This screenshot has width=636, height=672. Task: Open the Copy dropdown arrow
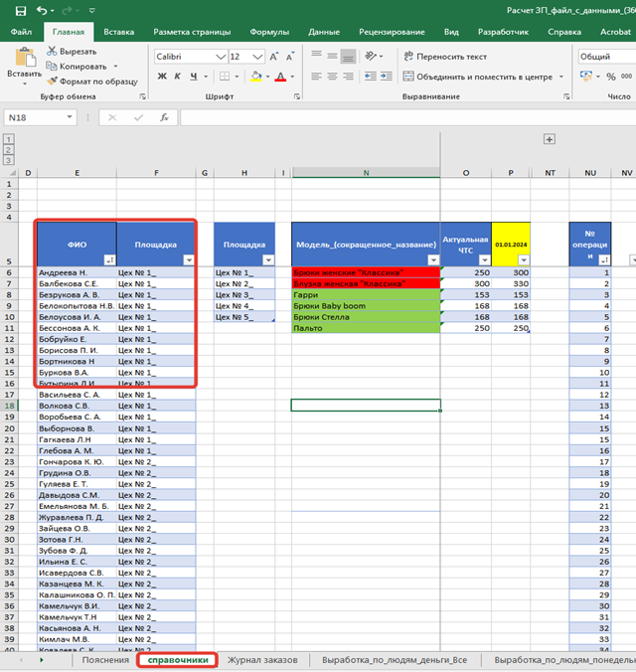click(115, 67)
